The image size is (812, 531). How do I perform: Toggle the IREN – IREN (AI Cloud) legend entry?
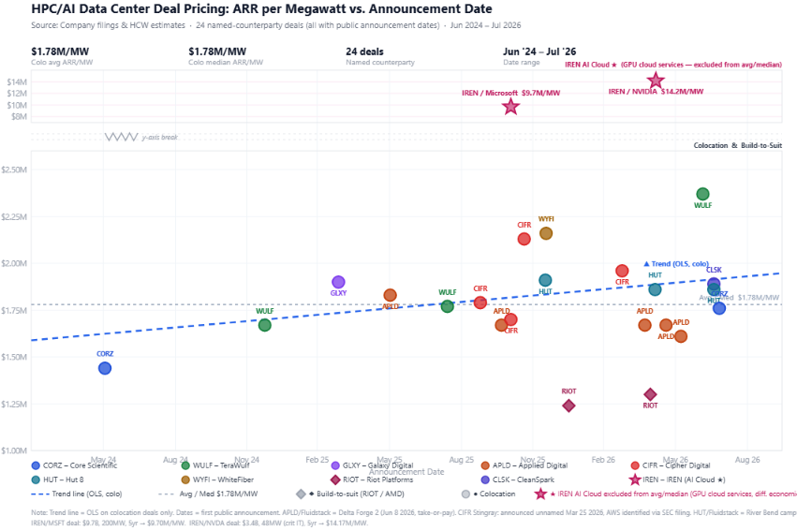678,479
